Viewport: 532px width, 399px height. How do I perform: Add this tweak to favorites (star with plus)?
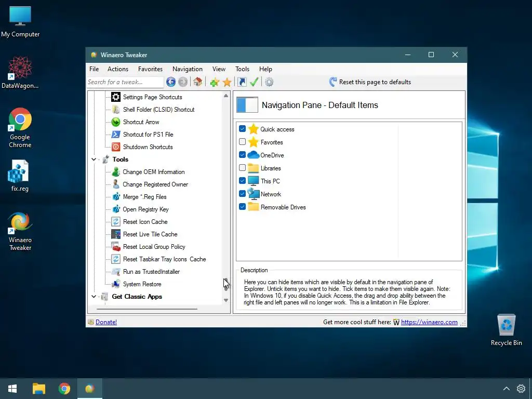pos(214,82)
